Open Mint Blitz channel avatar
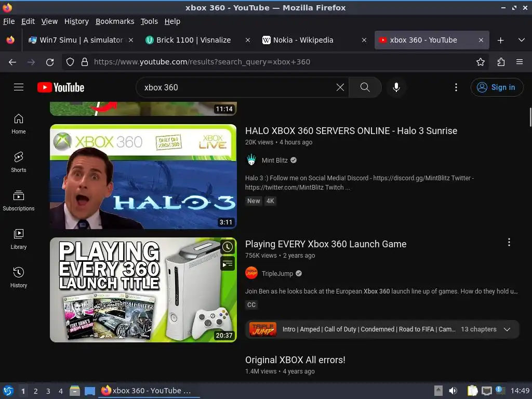Screen dimensions: 532x399 click(x=251, y=160)
